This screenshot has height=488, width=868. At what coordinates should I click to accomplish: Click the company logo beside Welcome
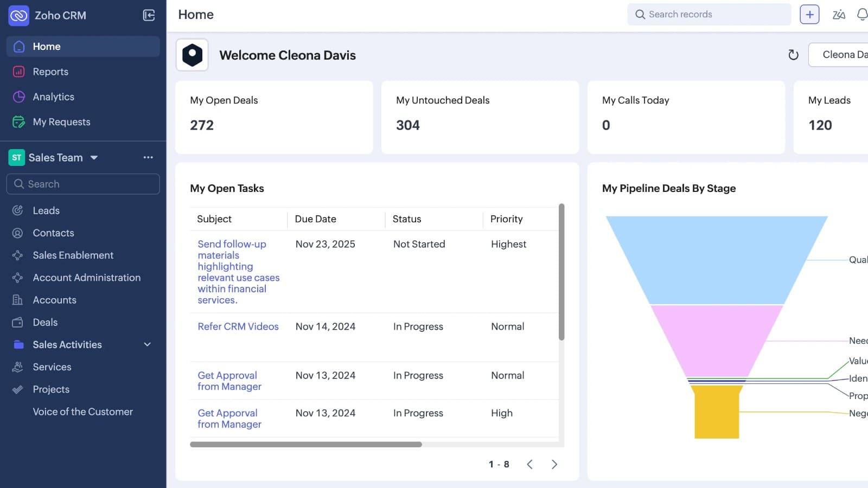[x=192, y=55]
